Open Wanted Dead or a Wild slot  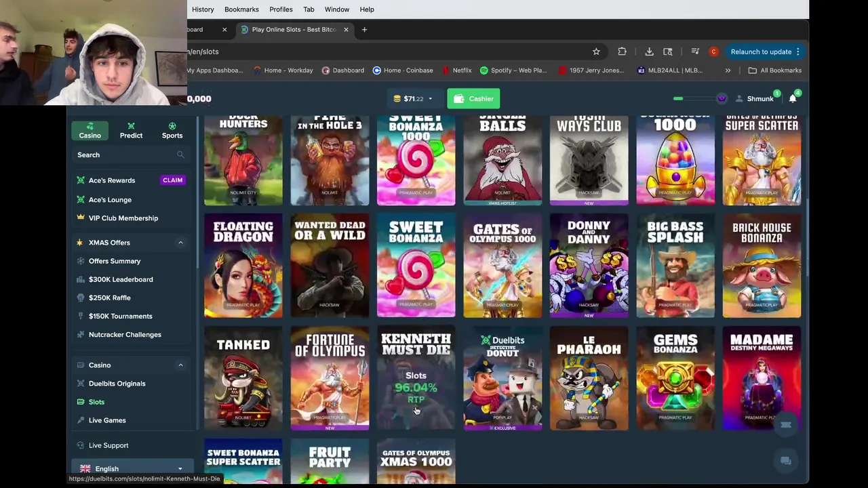330,266
